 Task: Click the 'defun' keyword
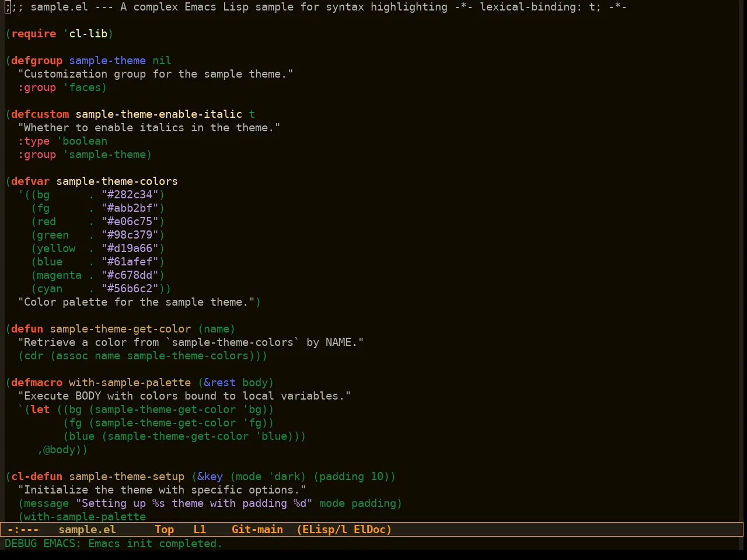click(27, 329)
